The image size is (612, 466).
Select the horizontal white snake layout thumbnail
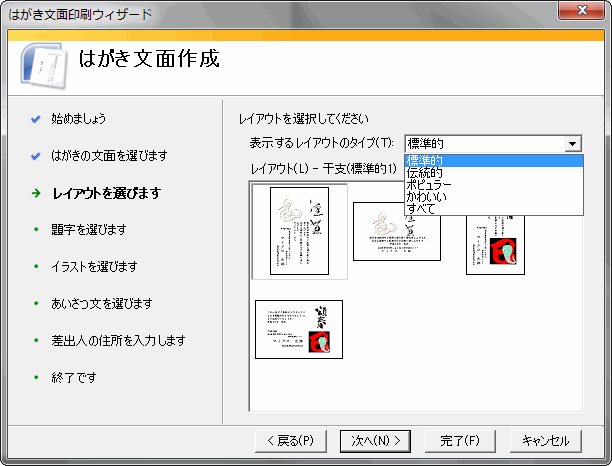397,231
